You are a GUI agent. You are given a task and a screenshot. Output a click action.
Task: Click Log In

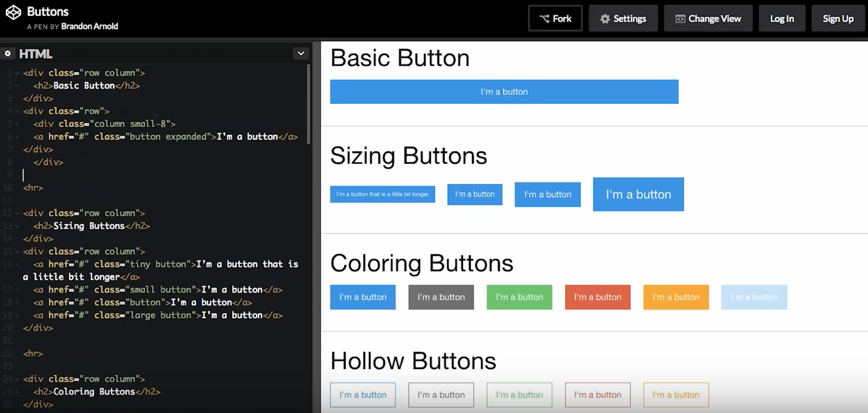click(781, 19)
